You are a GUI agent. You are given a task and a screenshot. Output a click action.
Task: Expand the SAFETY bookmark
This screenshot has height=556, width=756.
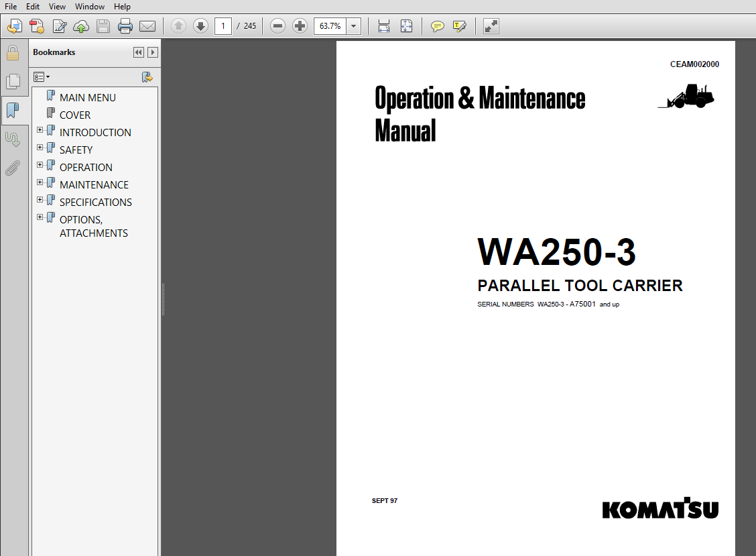(x=40, y=148)
